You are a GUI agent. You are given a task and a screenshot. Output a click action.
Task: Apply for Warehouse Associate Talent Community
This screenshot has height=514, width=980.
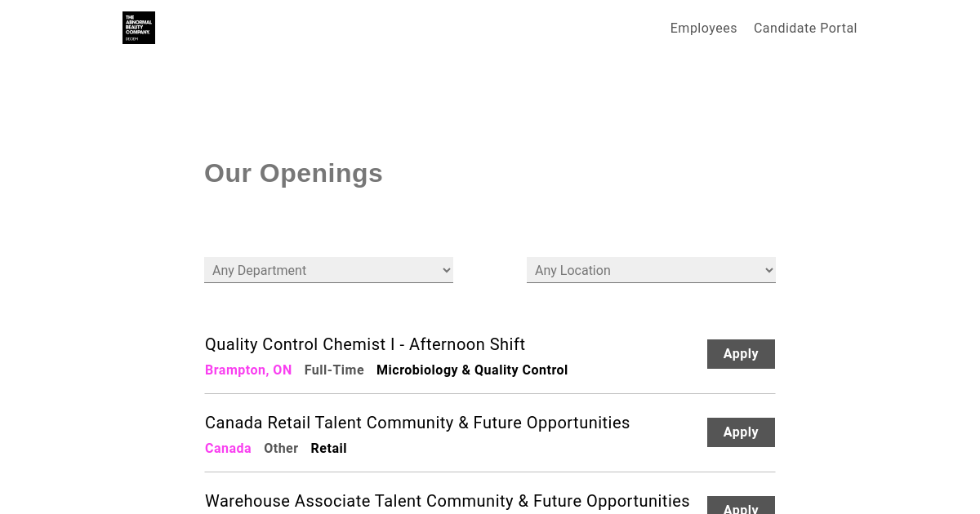[741, 505]
